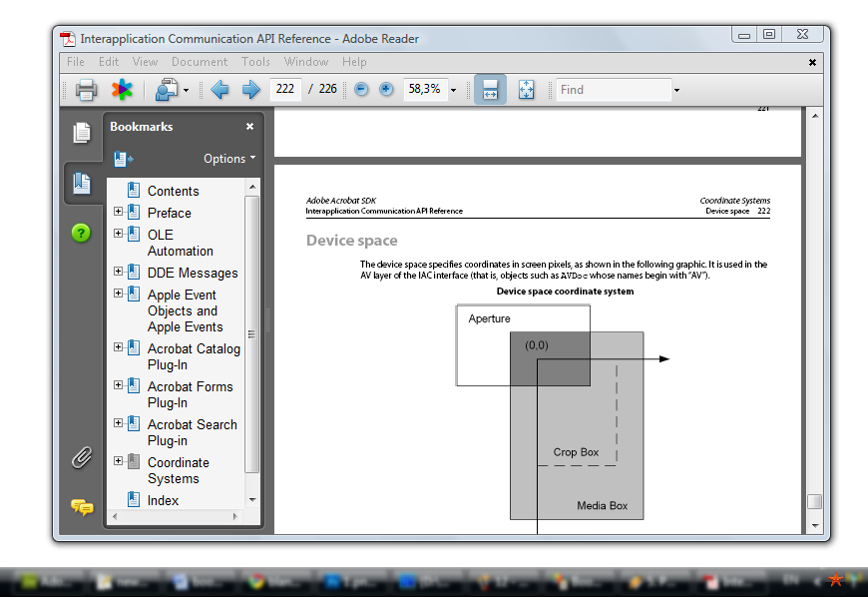Click the zoom out minus button
Image resolution: width=868 pixels, height=597 pixels.
[361, 89]
